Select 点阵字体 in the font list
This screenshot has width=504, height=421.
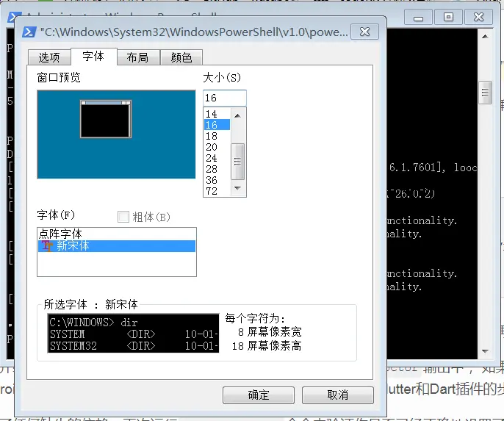[117, 234]
